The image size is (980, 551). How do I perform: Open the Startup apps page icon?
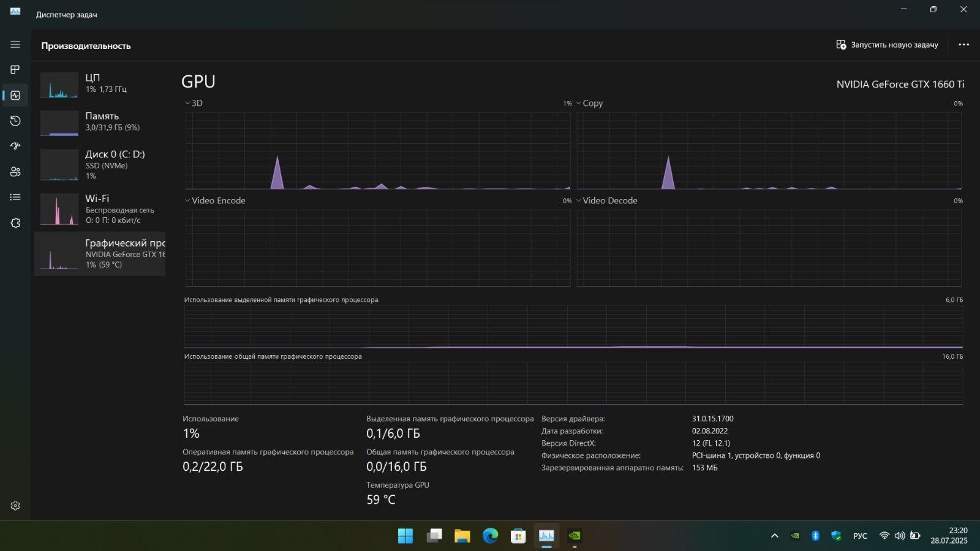pos(15,146)
